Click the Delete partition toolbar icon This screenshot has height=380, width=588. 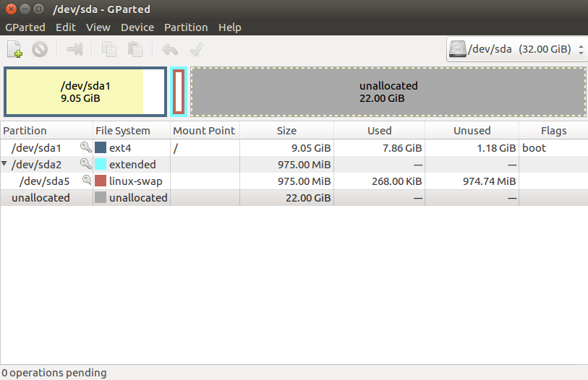(40, 49)
